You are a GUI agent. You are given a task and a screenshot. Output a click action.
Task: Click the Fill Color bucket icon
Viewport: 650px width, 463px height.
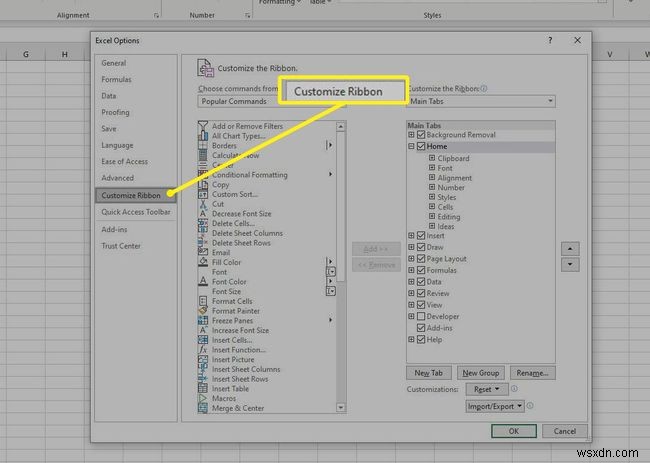(x=203, y=262)
